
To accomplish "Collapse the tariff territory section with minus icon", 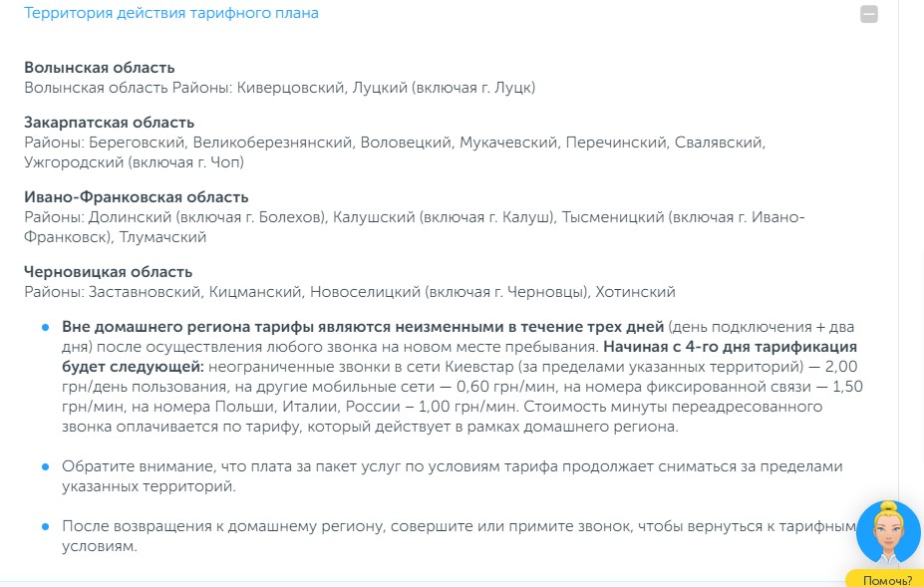I will pos(869,15).
